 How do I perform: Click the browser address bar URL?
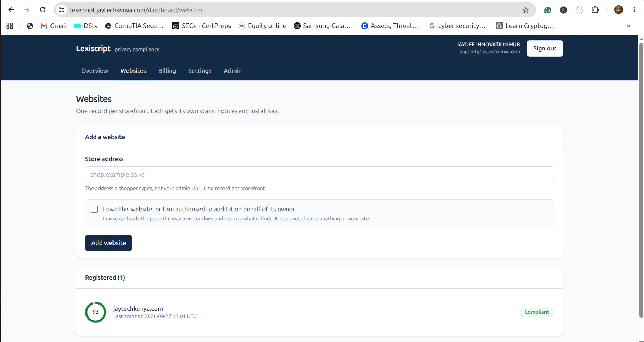coord(137,10)
